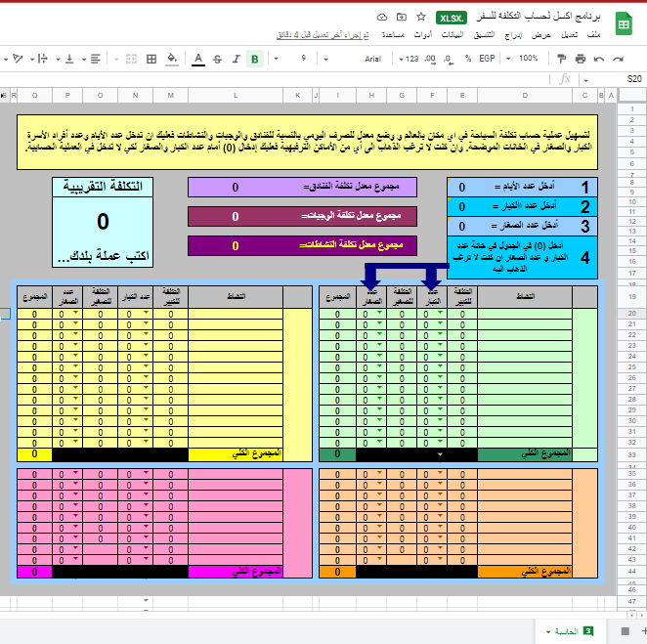
Task: Expand the 123 number format dropdown
Action: tap(413, 59)
